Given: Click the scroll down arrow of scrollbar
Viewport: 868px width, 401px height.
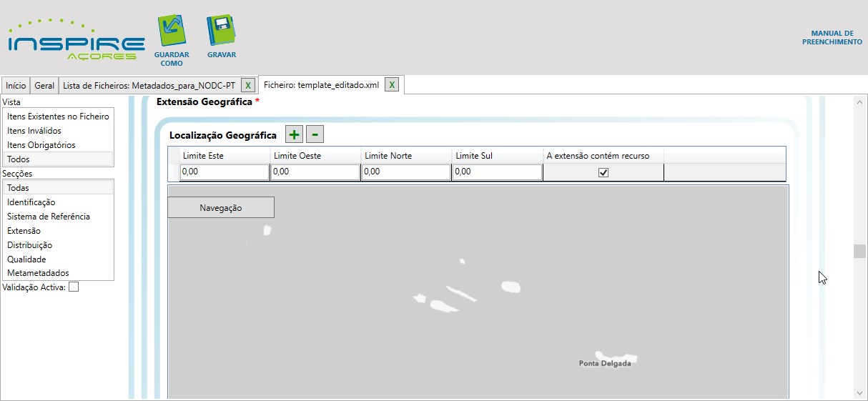Looking at the screenshot, I should tap(859, 392).
